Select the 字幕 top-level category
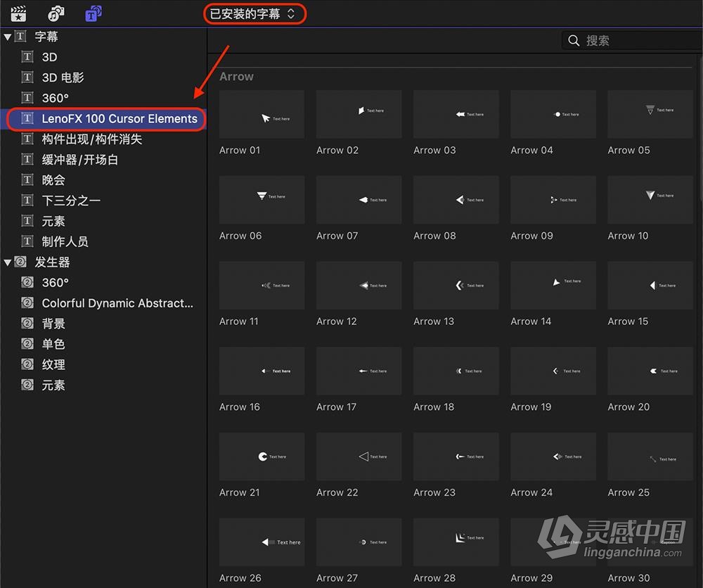 click(x=46, y=37)
